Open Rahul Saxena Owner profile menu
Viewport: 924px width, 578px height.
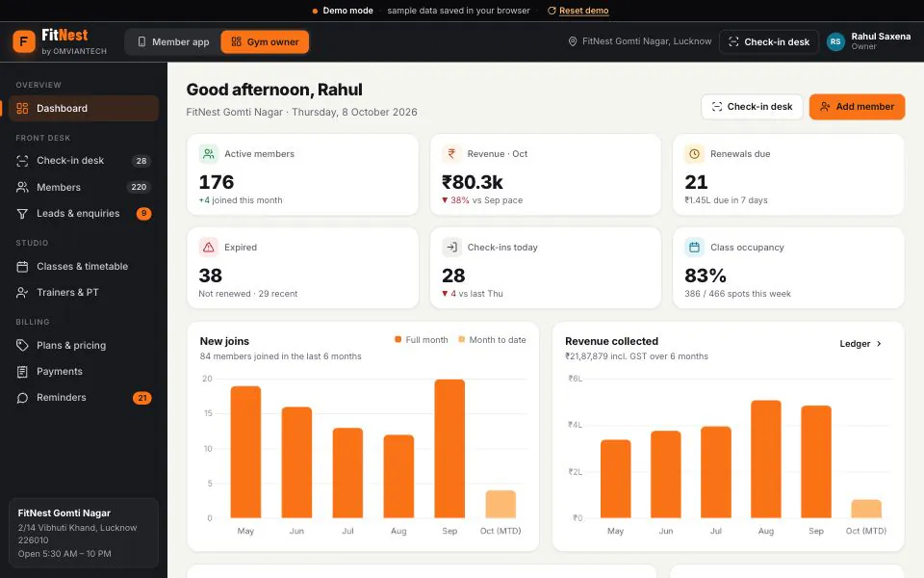(x=868, y=41)
